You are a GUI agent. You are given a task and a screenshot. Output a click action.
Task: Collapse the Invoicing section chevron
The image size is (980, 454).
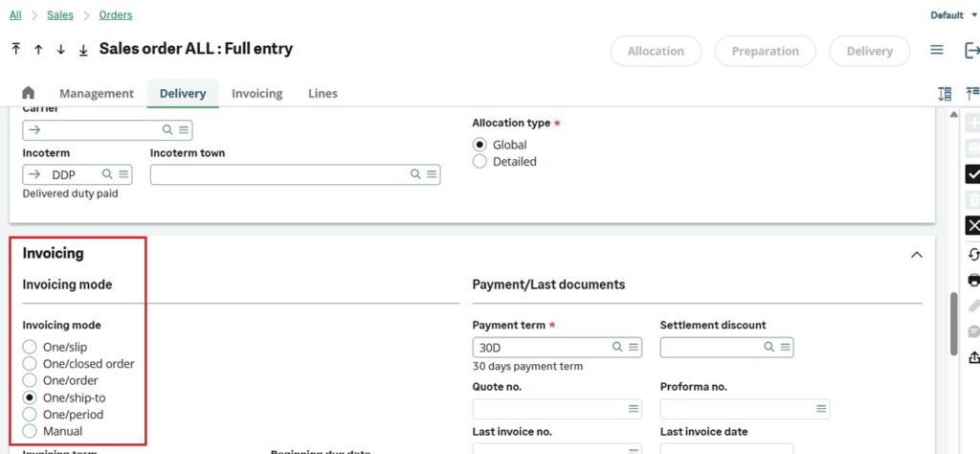tap(916, 255)
